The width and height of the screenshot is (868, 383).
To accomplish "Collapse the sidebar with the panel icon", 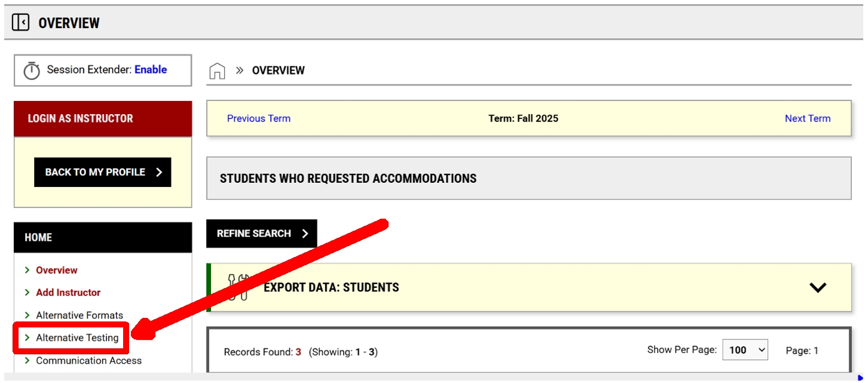I will [x=20, y=23].
